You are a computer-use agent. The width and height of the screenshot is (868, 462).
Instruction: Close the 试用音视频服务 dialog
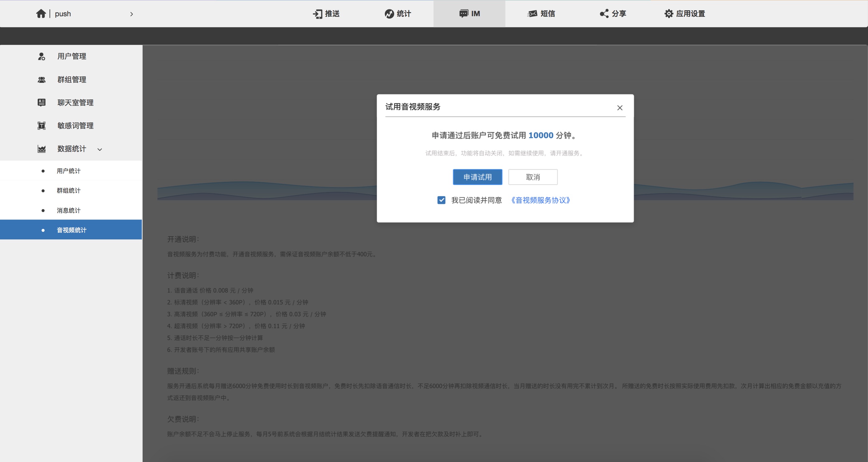pyautogui.click(x=619, y=108)
